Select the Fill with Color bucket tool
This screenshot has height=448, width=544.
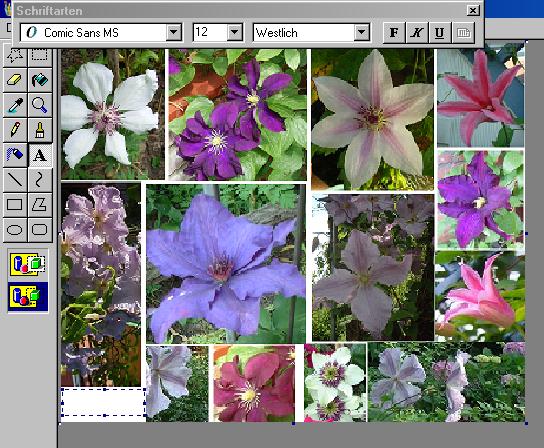(40, 80)
